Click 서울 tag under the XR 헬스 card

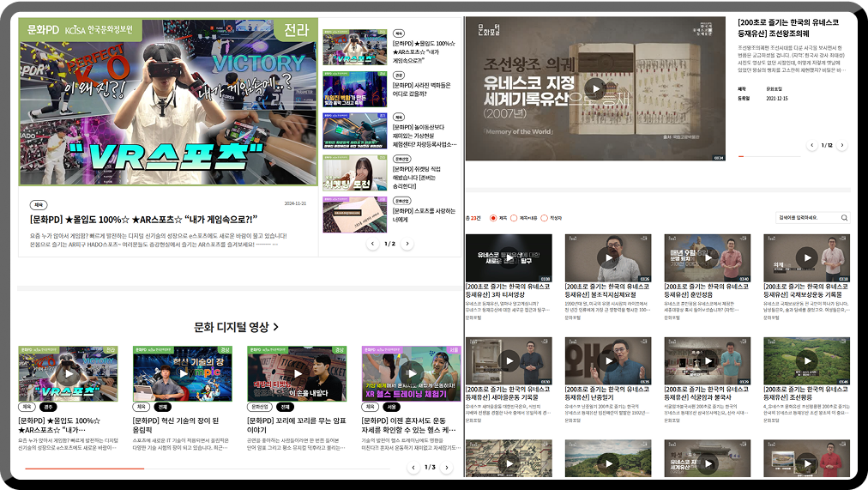pos(391,407)
